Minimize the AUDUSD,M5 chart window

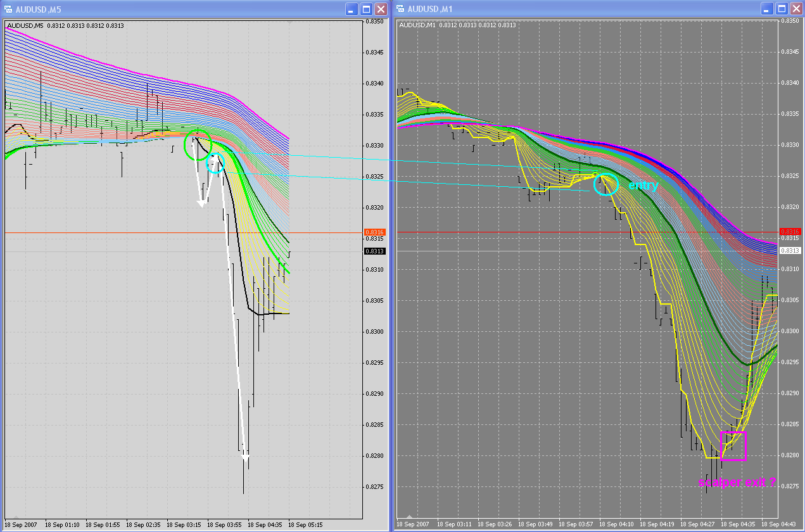pyautogui.click(x=352, y=9)
